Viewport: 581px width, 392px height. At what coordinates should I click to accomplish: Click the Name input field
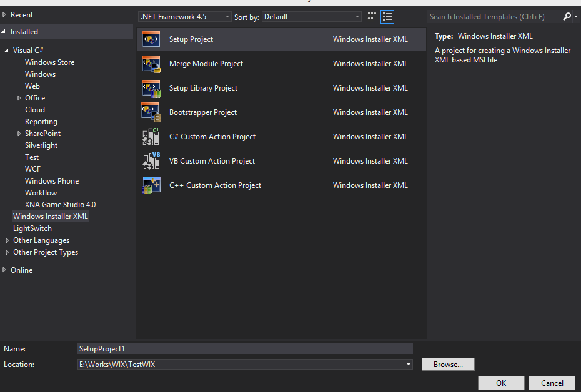(x=245, y=349)
